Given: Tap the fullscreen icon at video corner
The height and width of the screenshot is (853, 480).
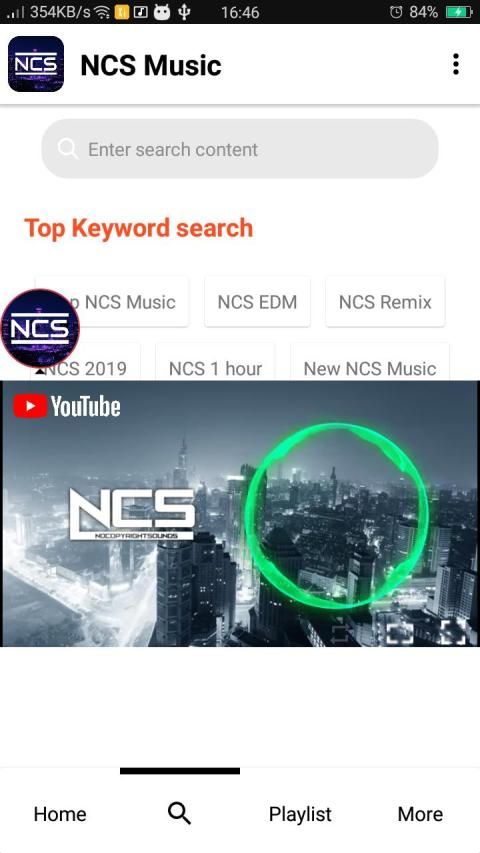Looking at the screenshot, I should pos(453,633).
